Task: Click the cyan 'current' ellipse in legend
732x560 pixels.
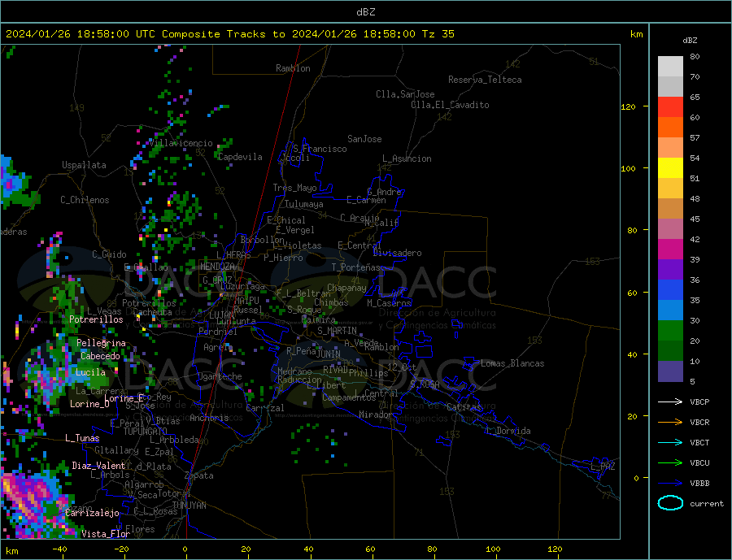Action: (x=670, y=503)
